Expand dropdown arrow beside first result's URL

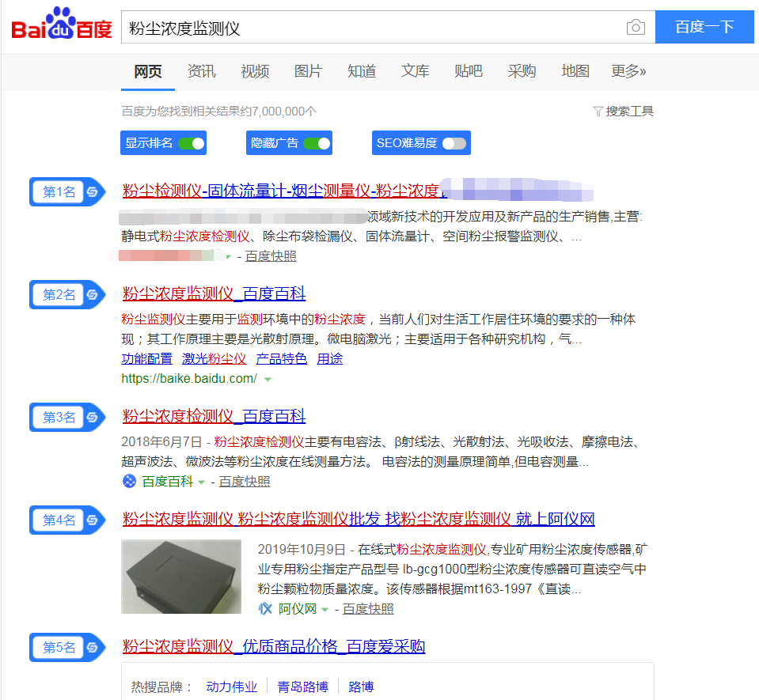(x=229, y=257)
